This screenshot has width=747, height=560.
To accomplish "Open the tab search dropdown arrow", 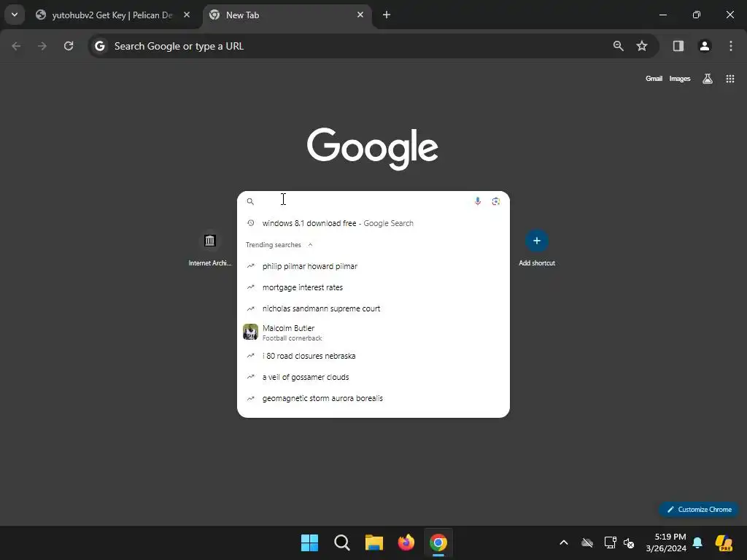I will tap(15, 15).
